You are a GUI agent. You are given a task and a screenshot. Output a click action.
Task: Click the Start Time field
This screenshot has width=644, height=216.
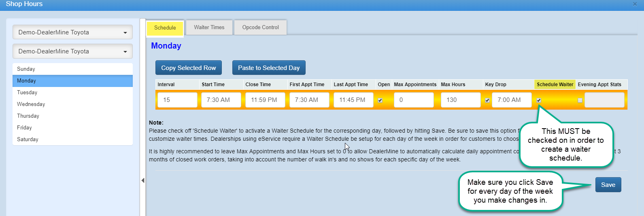tap(221, 100)
